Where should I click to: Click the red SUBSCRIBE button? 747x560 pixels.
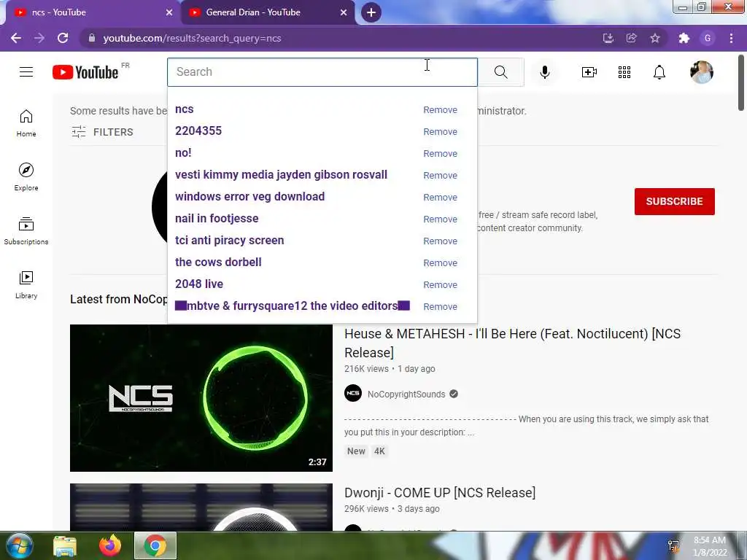[x=674, y=201]
